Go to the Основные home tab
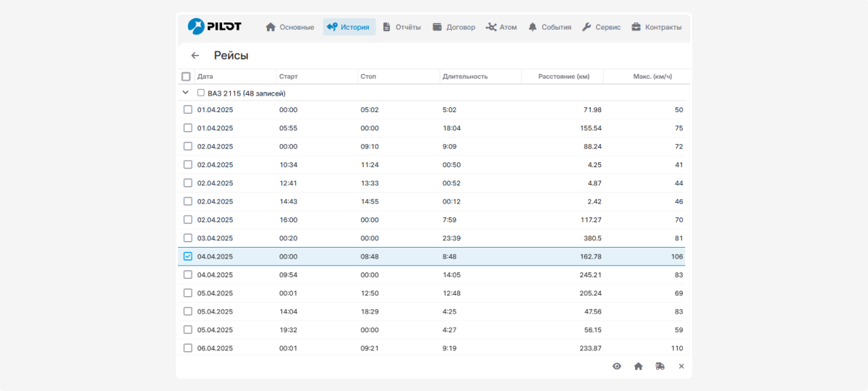 289,28
